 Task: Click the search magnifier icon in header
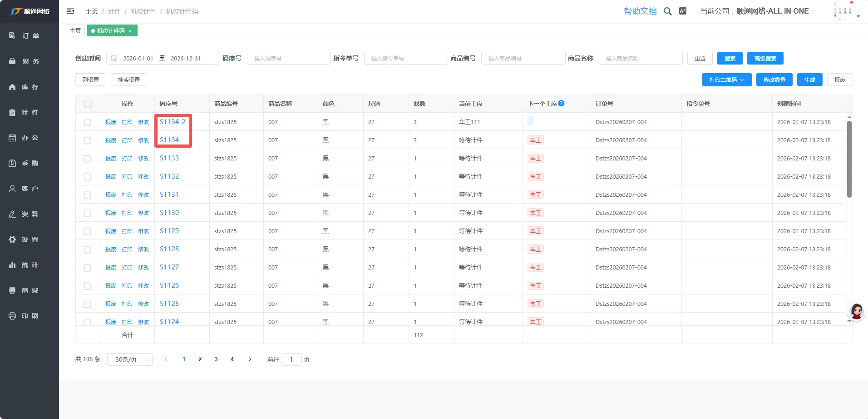[x=667, y=11]
